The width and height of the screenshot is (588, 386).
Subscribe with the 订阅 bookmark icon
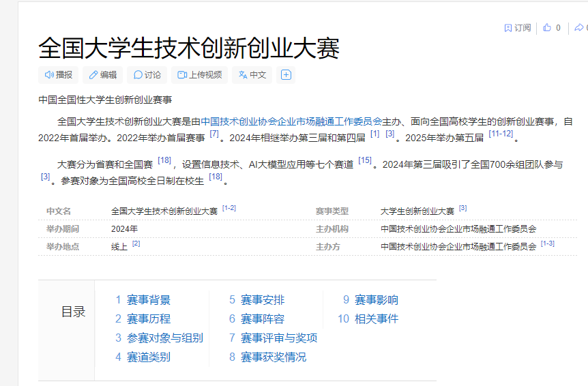pos(517,28)
